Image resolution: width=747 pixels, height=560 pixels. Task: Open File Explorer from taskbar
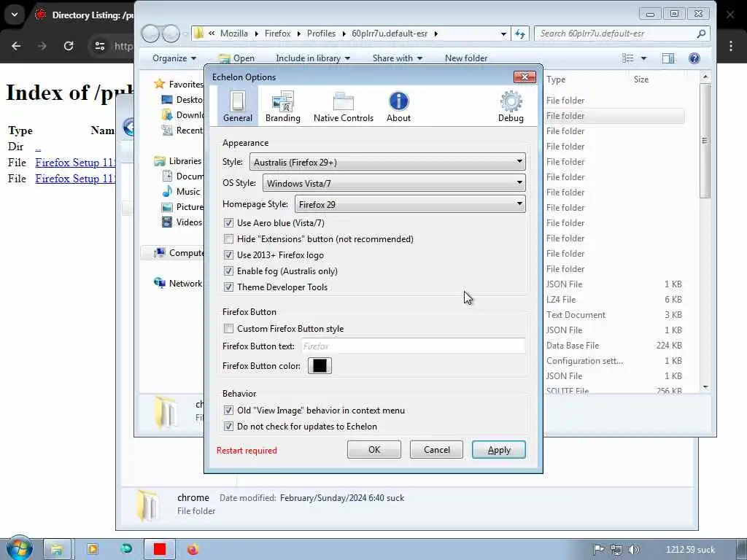(x=57, y=550)
